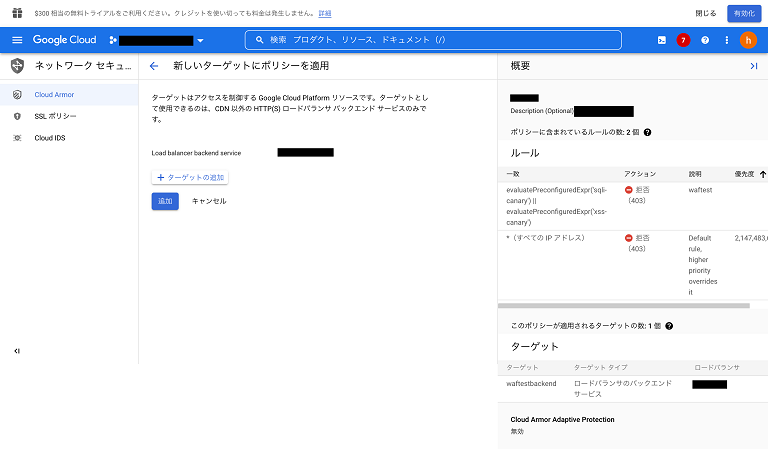Click deny icon in default rule row

tap(628, 238)
